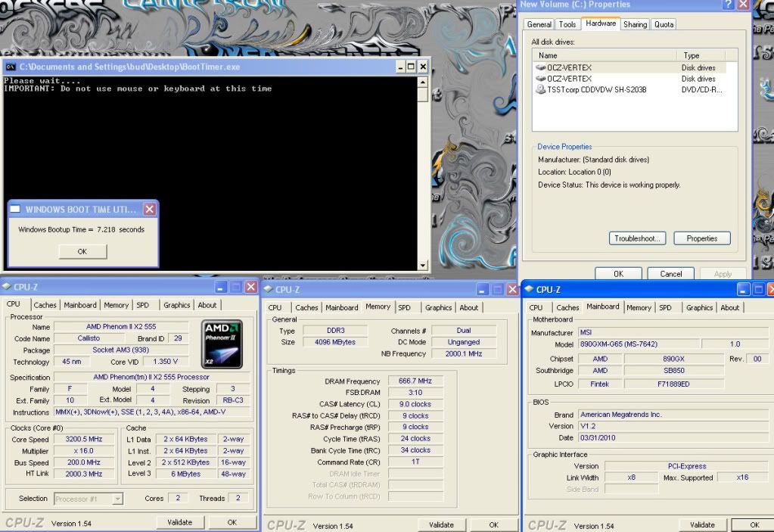Switch to the Sharing tab in Properties

(635, 24)
